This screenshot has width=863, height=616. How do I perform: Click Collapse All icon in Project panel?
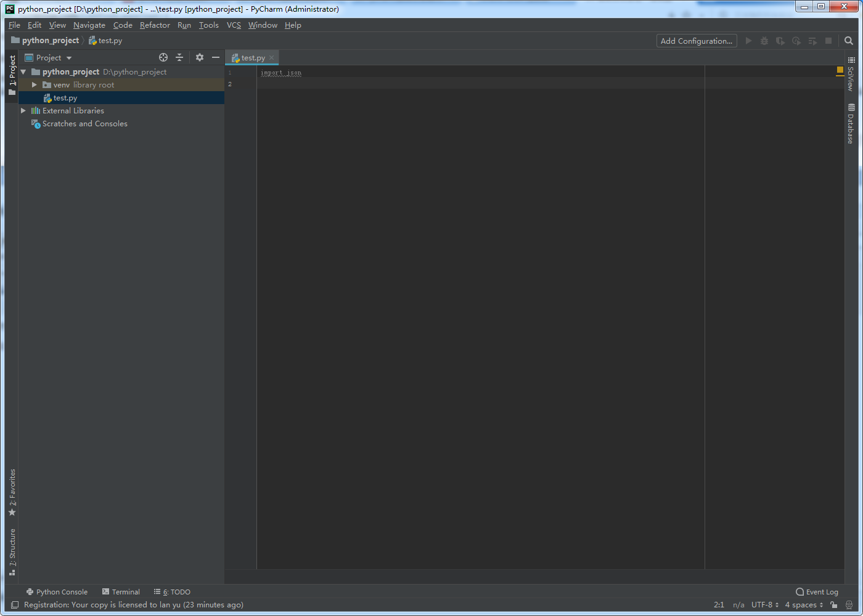(179, 57)
